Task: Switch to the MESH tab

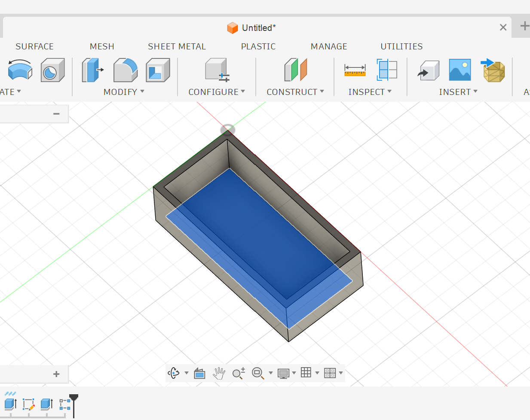Action: tap(102, 46)
